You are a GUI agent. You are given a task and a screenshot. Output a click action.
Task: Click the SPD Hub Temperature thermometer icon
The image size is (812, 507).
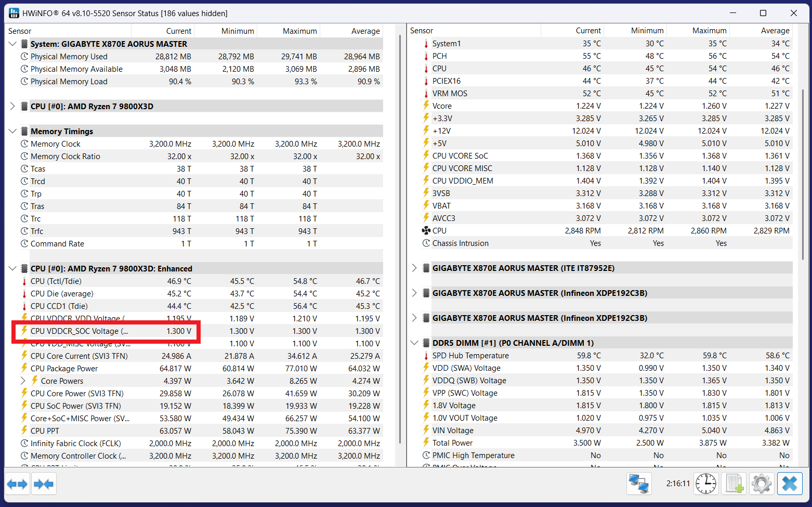click(x=426, y=356)
